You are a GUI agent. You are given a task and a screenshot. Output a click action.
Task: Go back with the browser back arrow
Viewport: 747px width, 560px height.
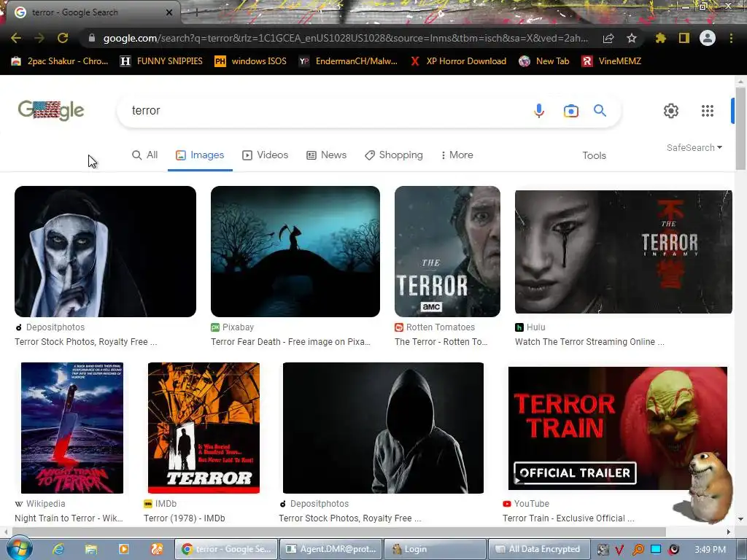click(x=16, y=38)
